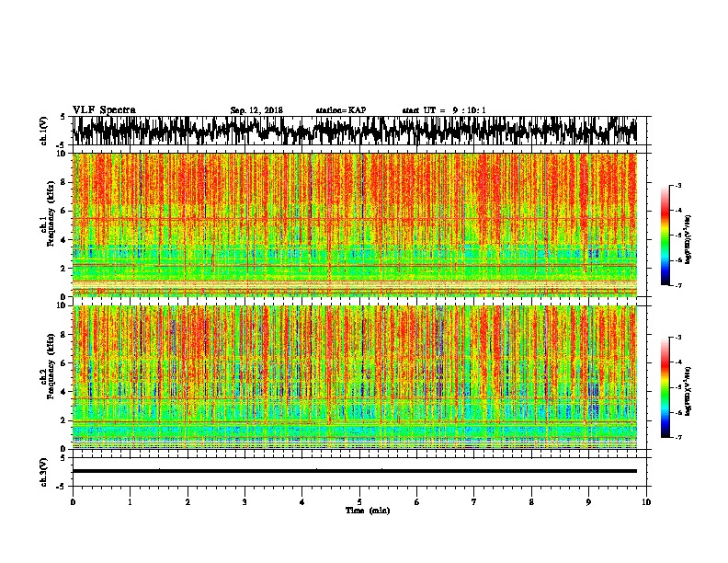The height and width of the screenshot is (563, 728).
Task: Click tick label "10" on the time axis
Action: (x=646, y=502)
